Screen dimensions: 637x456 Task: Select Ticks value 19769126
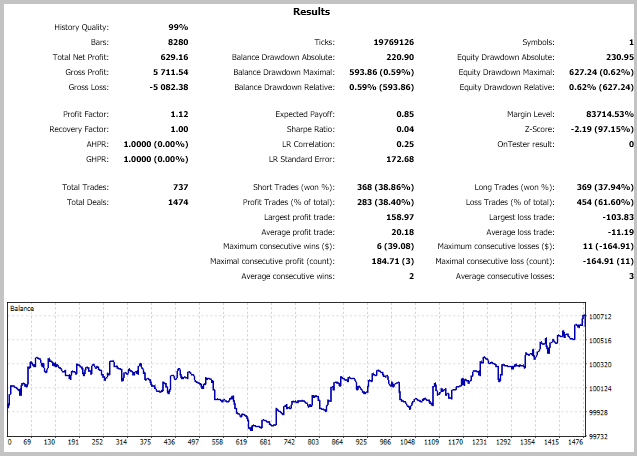[394, 42]
